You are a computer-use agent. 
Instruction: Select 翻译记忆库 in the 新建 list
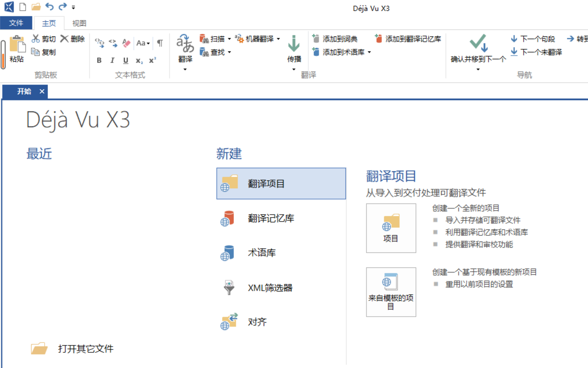point(281,218)
